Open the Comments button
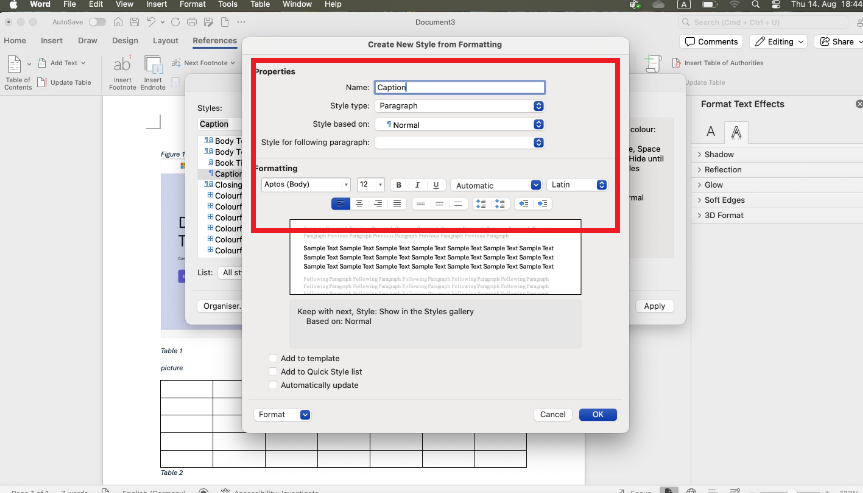863x493 pixels. (711, 41)
